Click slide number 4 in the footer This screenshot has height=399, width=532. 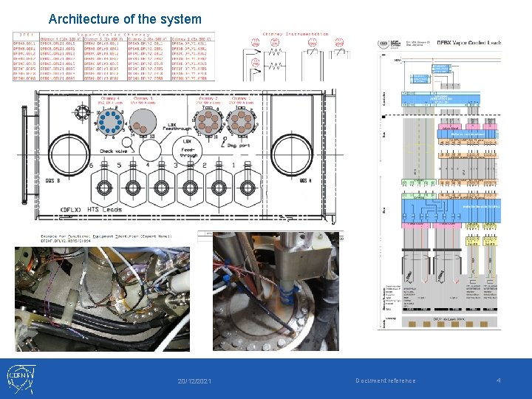(499, 381)
